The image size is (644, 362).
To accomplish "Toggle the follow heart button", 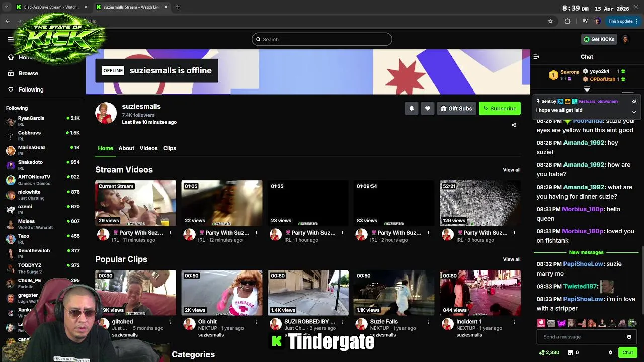I will (x=428, y=108).
